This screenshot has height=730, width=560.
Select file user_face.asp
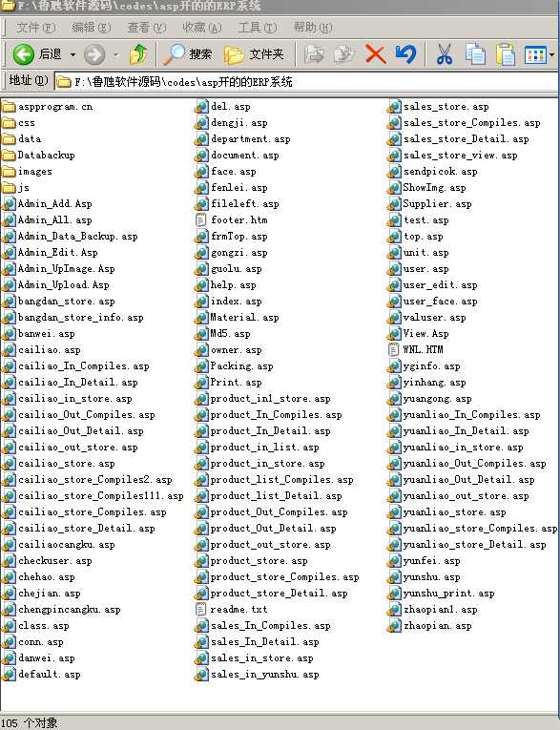pos(432,302)
